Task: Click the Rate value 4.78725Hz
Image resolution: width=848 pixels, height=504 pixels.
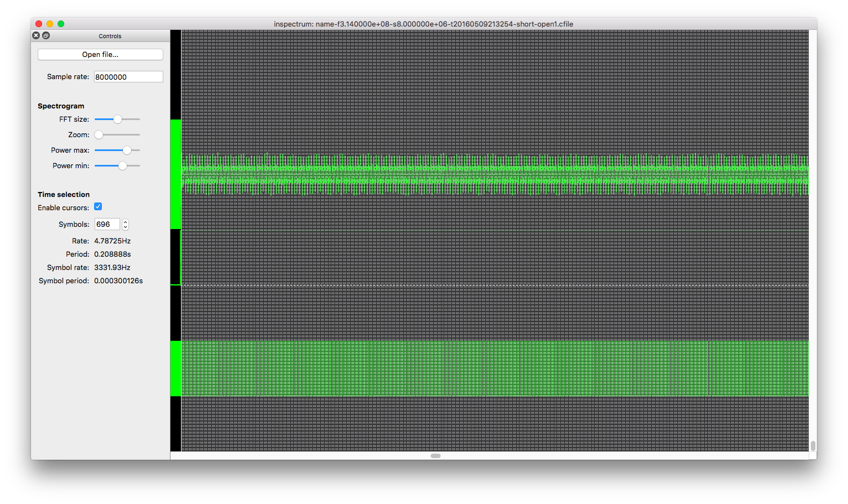Action: point(112,241)
